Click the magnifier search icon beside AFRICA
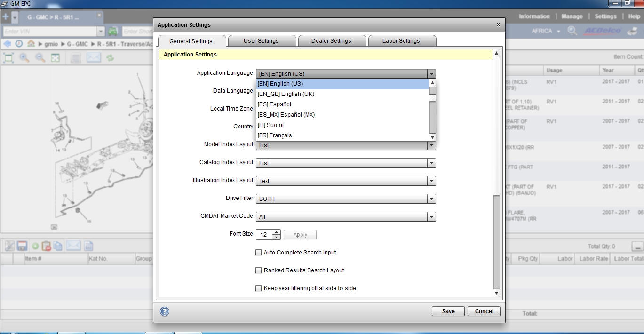Image resolution: width=644 pixels, height=334 pixels. click(572, 31)
